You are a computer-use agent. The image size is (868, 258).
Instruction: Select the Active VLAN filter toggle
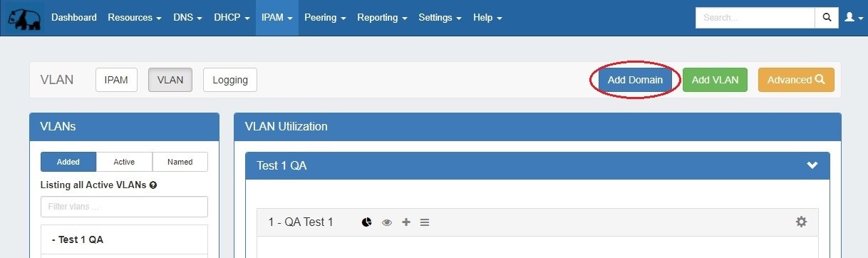pos(124,162)
